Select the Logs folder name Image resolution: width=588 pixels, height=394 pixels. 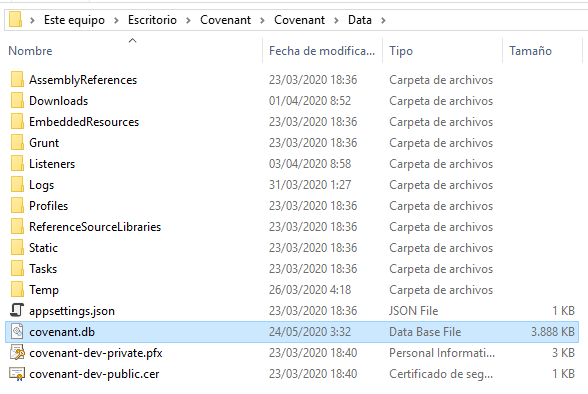click(42, 185)
